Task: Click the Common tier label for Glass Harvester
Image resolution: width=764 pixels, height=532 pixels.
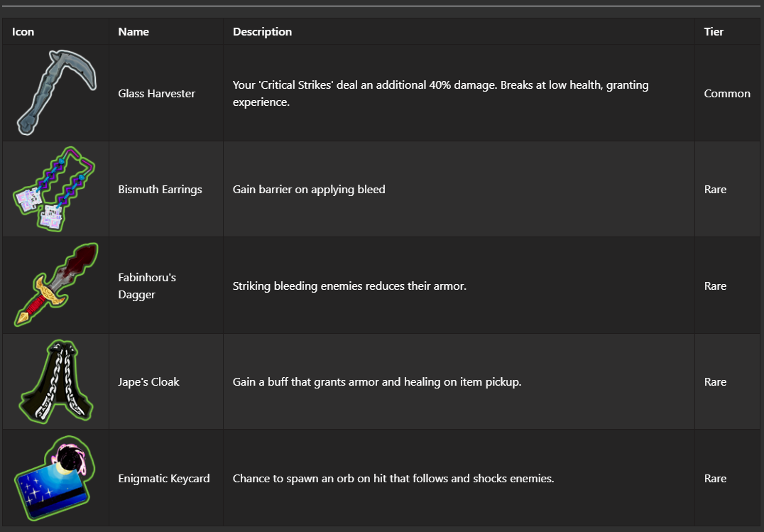Action: [x=727, y=94]
